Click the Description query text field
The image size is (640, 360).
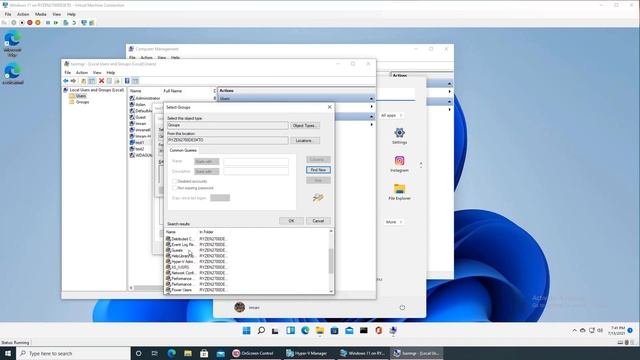click(x=256, y=171)
